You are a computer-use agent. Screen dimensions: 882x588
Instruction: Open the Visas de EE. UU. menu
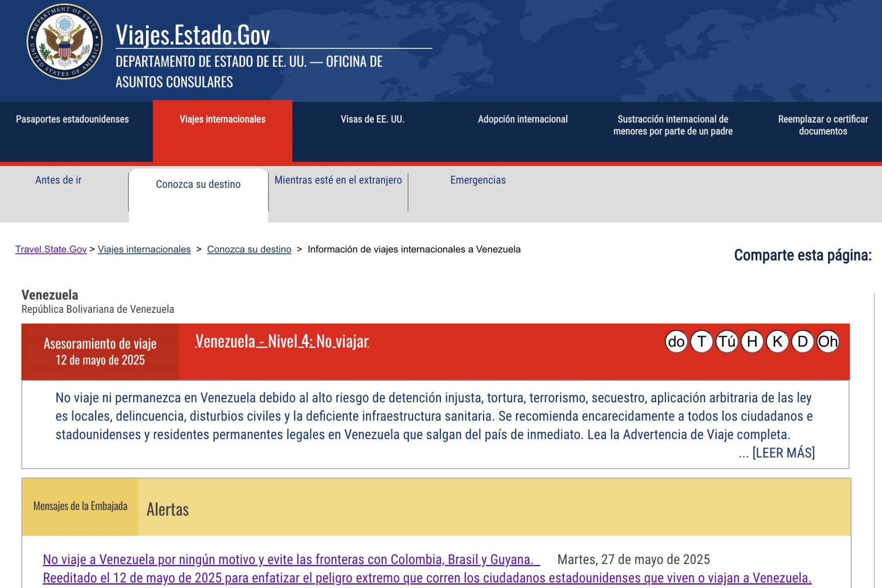coord(372,119)
